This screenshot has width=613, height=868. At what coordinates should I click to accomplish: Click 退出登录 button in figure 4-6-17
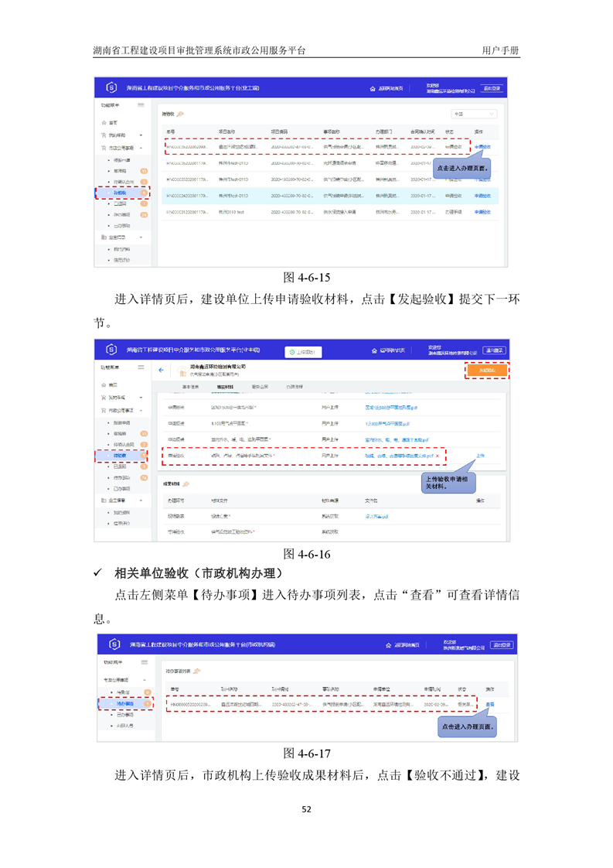(502, 645)
